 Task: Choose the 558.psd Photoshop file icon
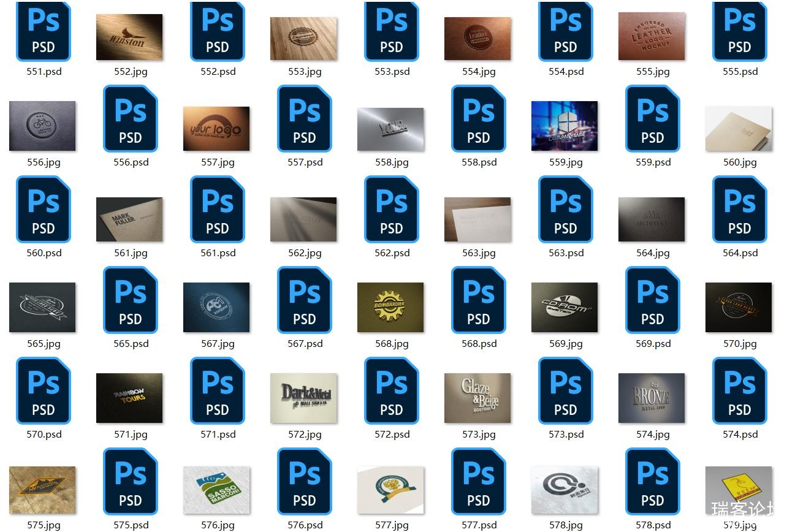point(479,119)
